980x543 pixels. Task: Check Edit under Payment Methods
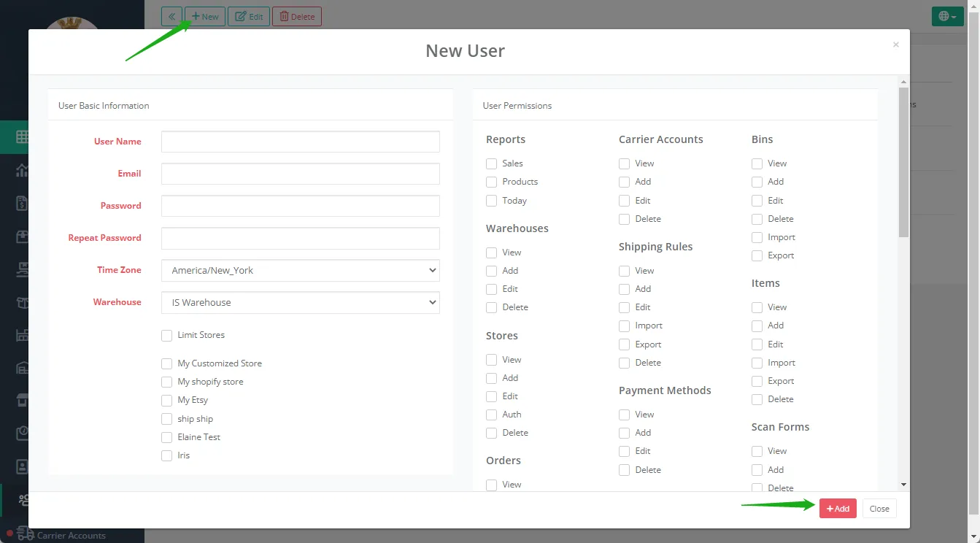coord(625,451)
